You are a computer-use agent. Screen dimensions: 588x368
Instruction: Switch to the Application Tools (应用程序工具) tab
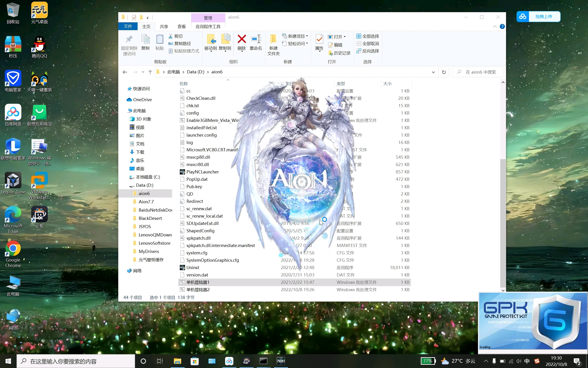[208, 26]
